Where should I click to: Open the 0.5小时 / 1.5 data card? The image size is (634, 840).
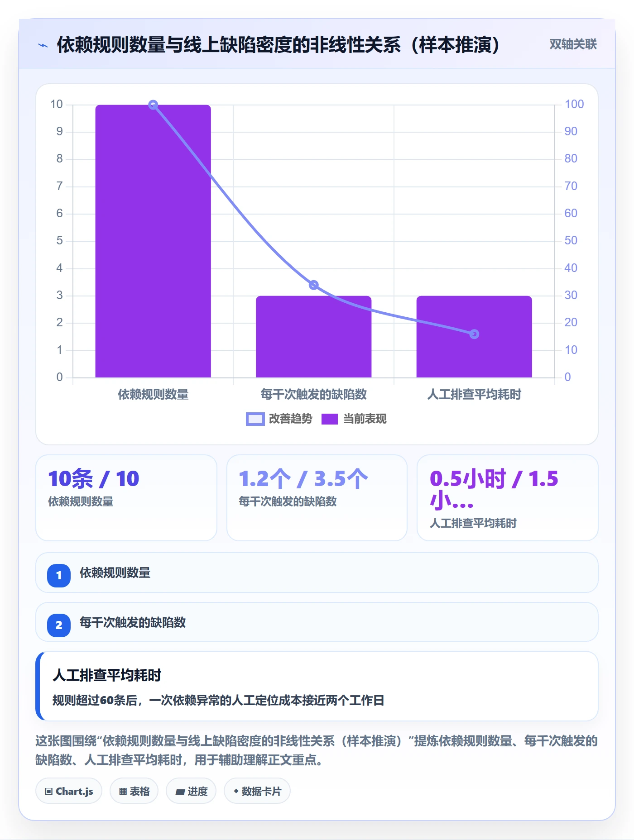[508, 498]
